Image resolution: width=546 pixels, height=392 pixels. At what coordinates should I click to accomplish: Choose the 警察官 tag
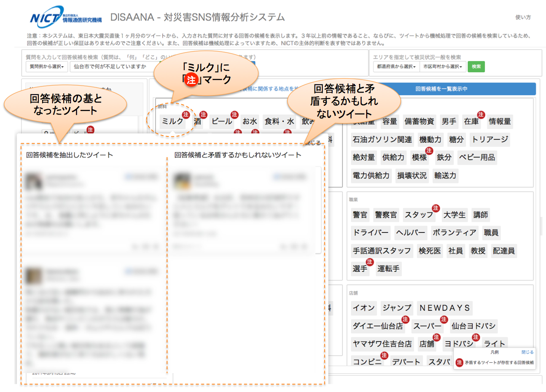coord(386,215)
